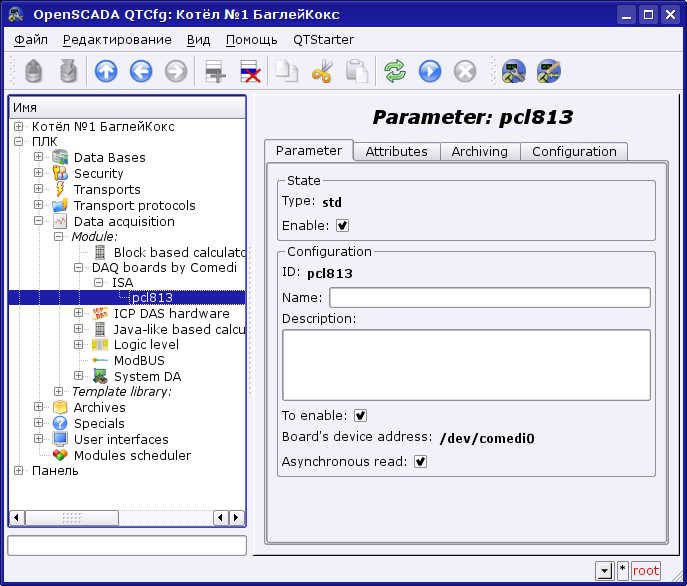Switch to the Attributes tab
This screenshot has height=586, width=687.
pos(396,151)
